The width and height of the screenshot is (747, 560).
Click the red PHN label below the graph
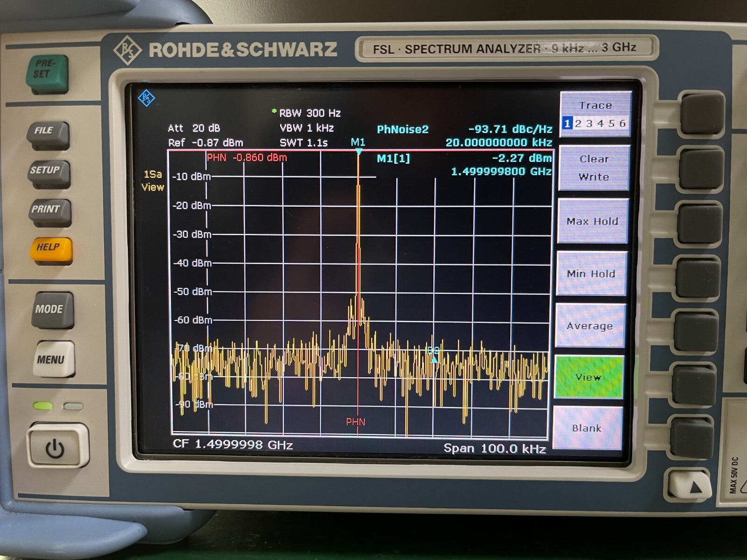pos(356,422)
